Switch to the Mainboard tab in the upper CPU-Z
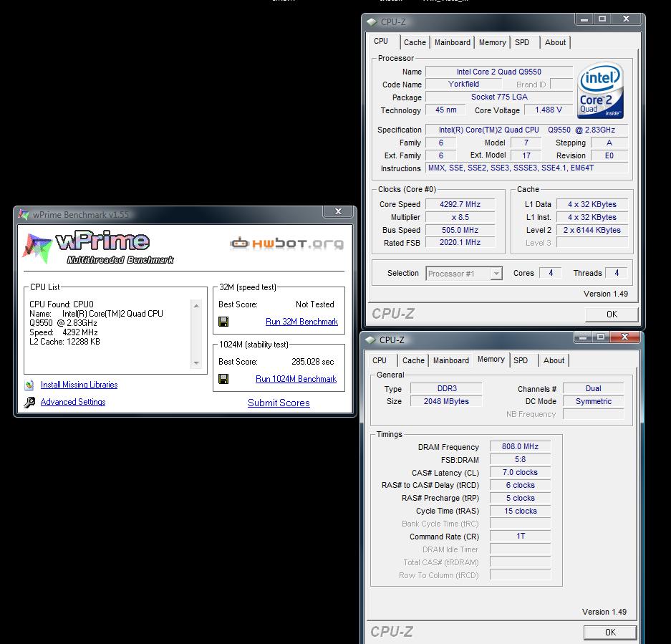The image size is (671, 644). pos(453,42)
